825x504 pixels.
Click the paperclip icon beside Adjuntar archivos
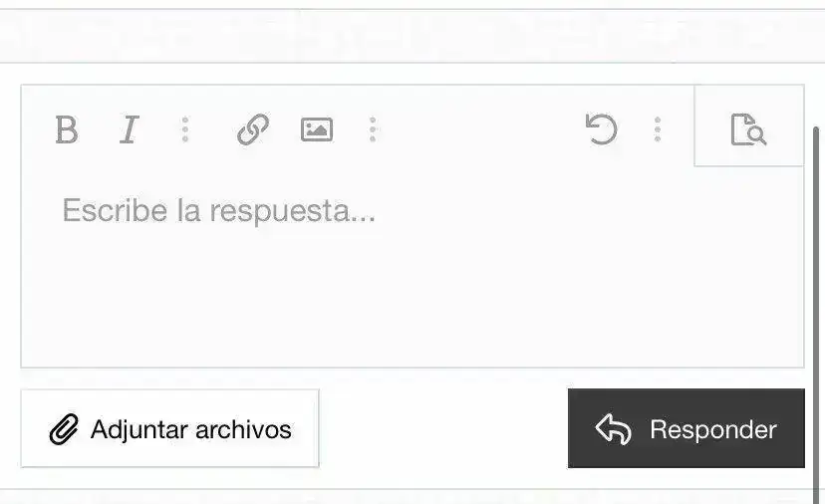(x=64, y=428)
